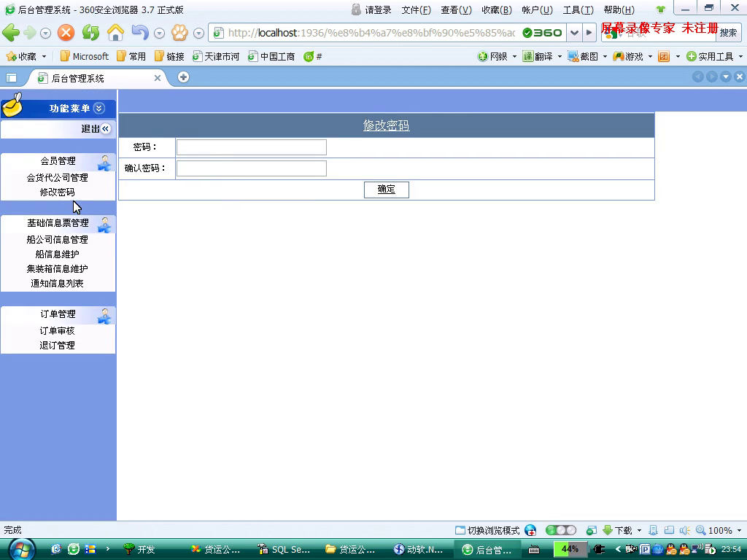Open the 翻译 translate tool

point(538,57)
